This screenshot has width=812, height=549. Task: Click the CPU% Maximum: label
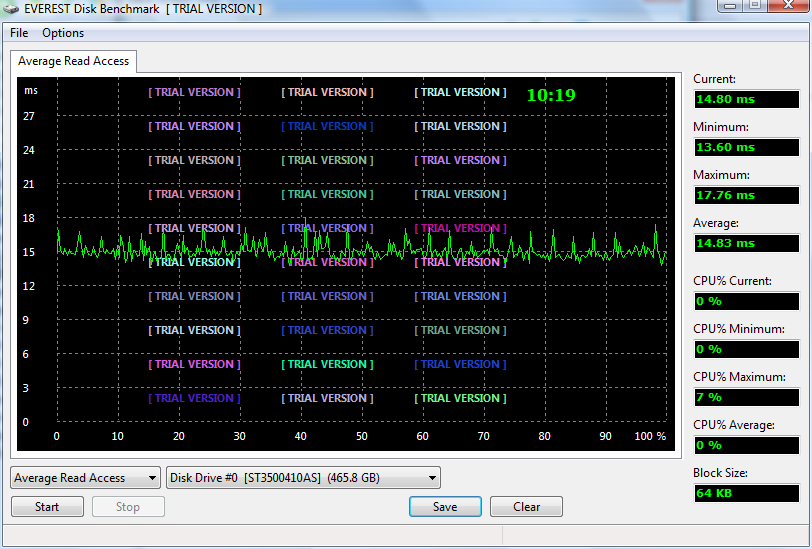pyautogui.click(x=740, y=377)
